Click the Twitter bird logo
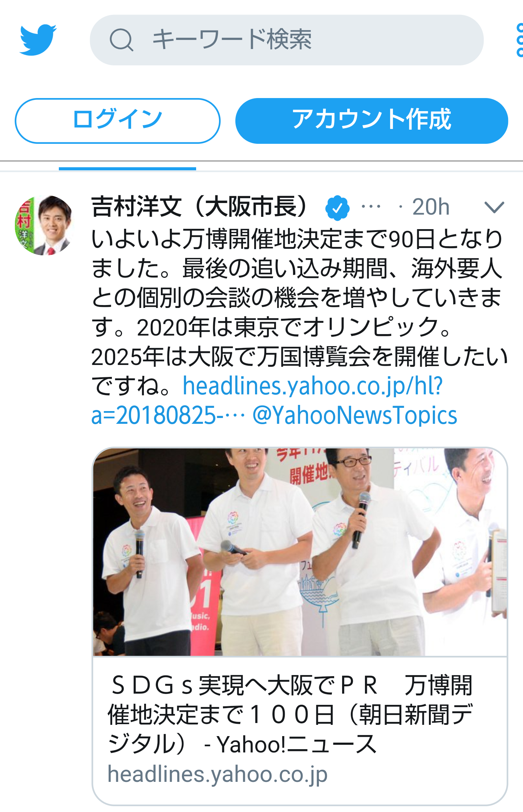This screenshot has width=523, height=812. pyautogui.click(x=38, y=40)
